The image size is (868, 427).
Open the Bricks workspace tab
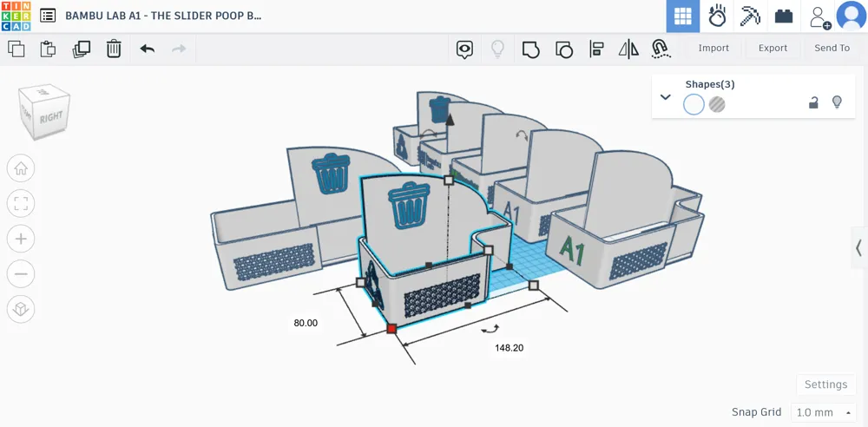point(784,16)
